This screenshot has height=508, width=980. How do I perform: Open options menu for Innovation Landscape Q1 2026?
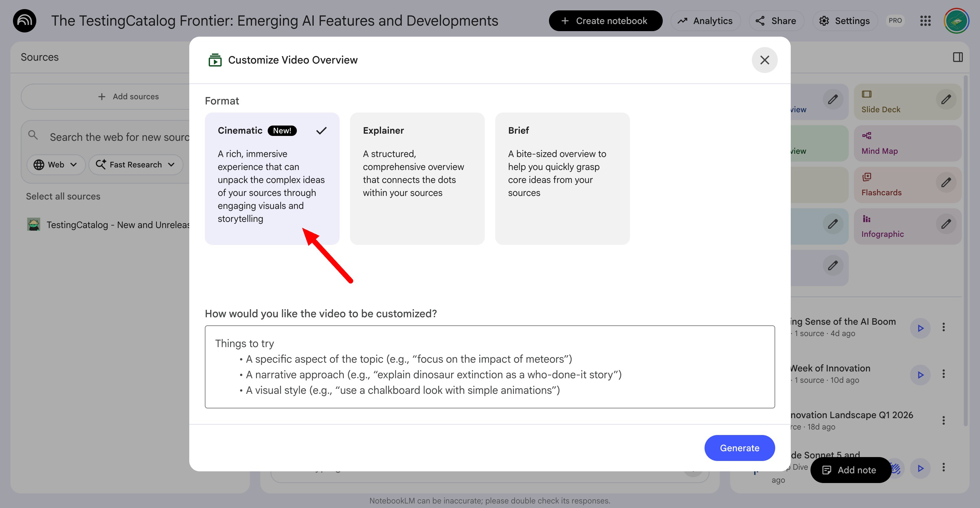[943, 420]
